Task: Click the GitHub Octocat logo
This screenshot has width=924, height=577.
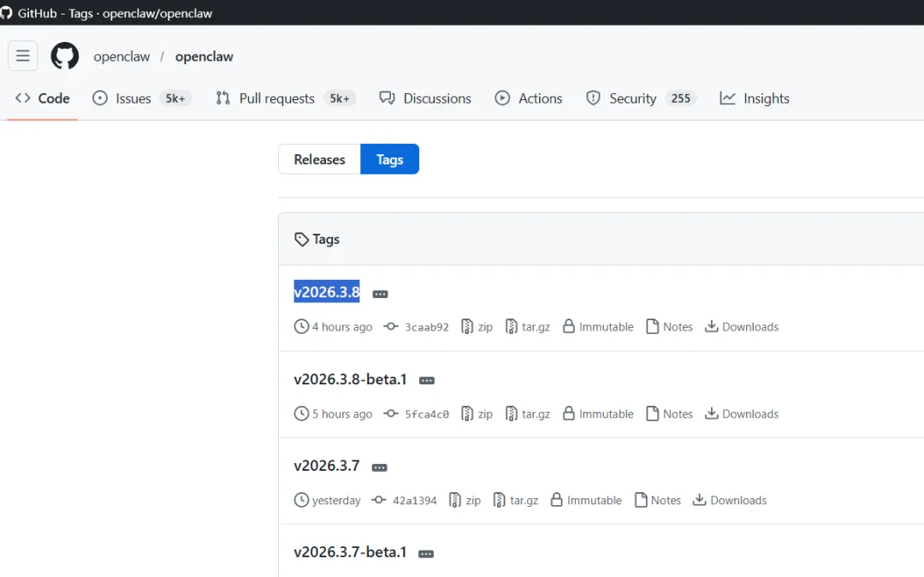Action: click(65, 56)
